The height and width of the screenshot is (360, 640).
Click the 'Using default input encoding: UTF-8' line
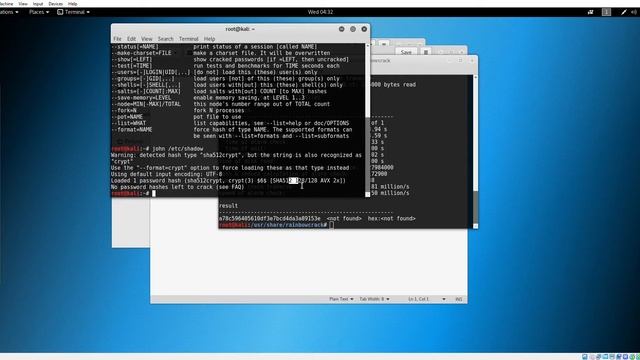167,174
